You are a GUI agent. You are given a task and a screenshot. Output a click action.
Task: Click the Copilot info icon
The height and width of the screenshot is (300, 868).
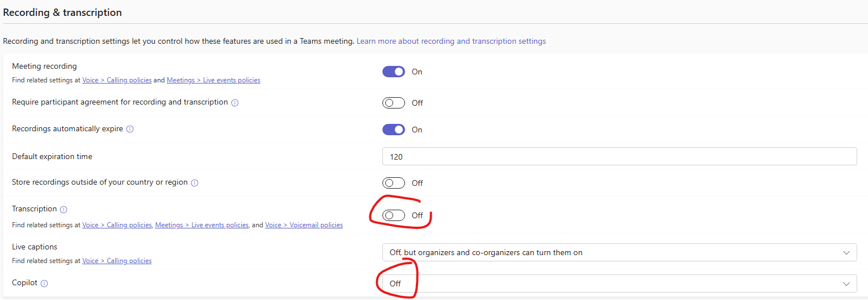coord(44,284)
